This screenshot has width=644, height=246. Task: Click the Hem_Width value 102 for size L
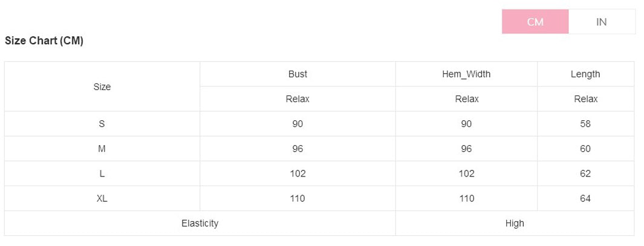466,173
